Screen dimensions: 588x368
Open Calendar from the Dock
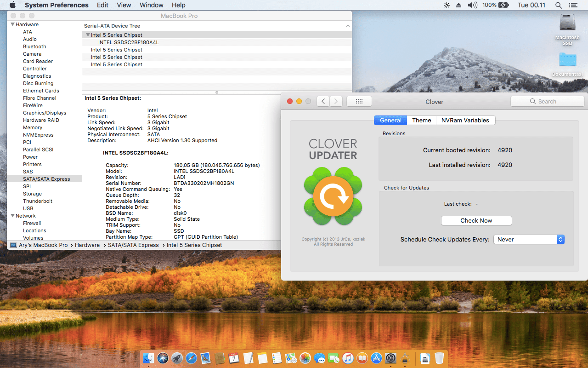234,358
